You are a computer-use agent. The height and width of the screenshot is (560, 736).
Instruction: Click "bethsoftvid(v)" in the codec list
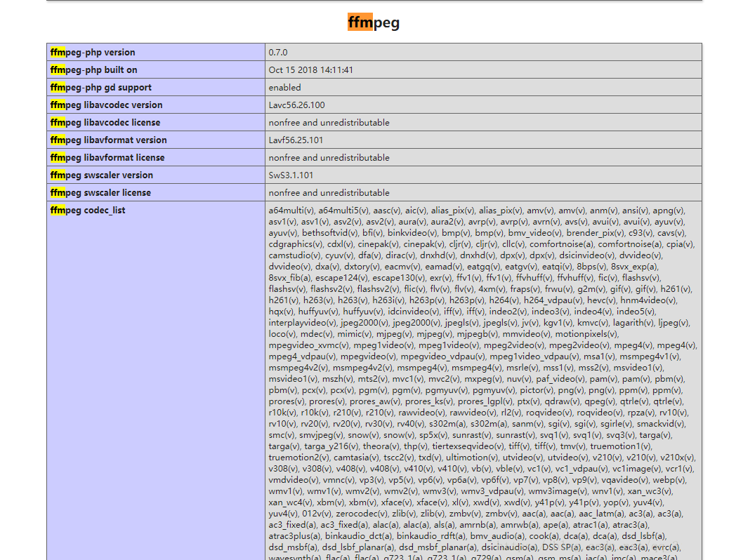329,233
